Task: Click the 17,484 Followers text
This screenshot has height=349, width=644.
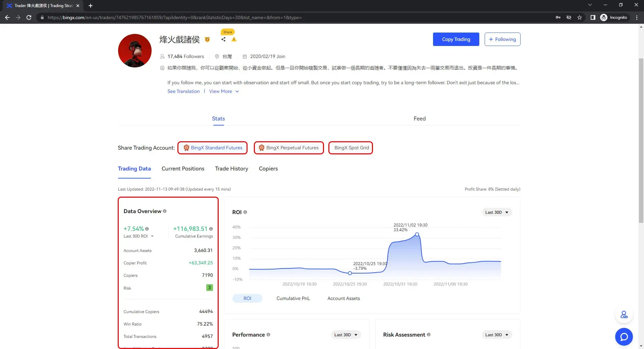Action: tap(186, 56)
